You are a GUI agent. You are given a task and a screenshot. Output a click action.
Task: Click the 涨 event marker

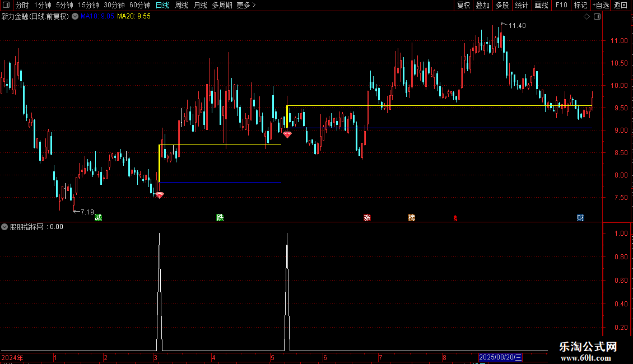tap(367, 217)
